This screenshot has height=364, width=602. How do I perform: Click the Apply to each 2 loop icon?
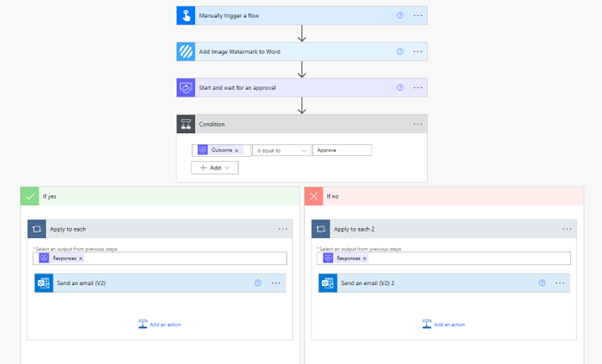click(x=321, y=229)
